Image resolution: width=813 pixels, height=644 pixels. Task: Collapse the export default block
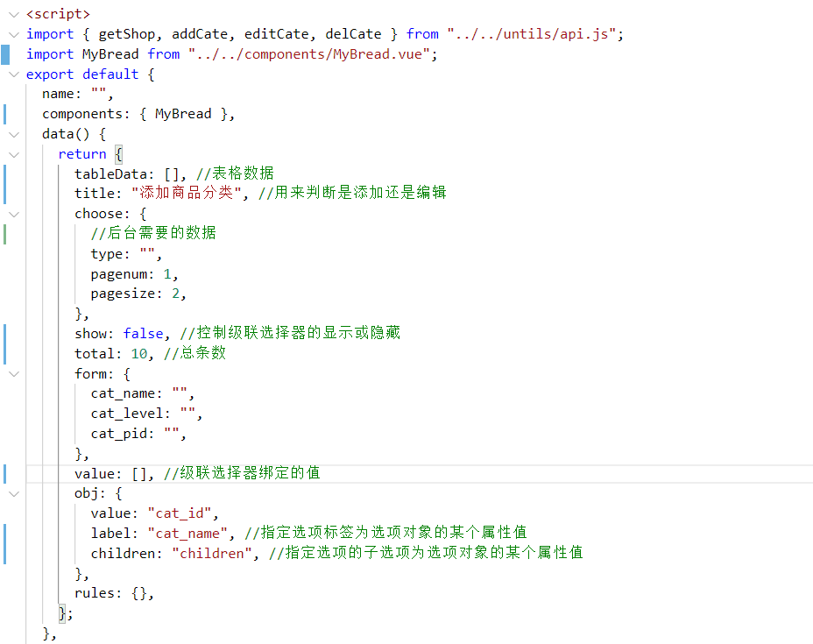[12, 74]
